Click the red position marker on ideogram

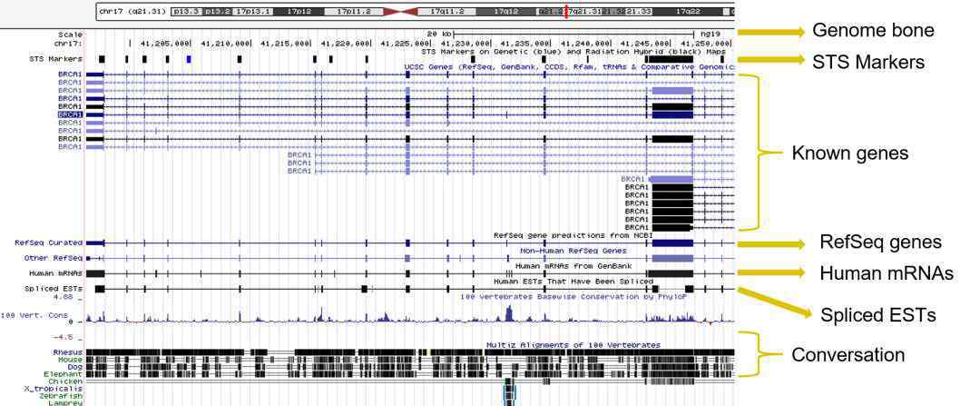565,11
